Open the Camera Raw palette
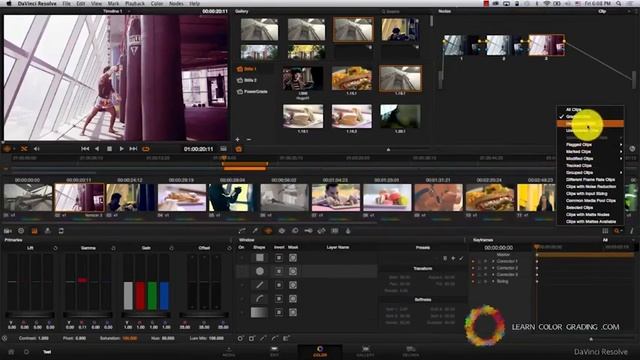The width and height of the screenshot is (640, 360). 8,231
